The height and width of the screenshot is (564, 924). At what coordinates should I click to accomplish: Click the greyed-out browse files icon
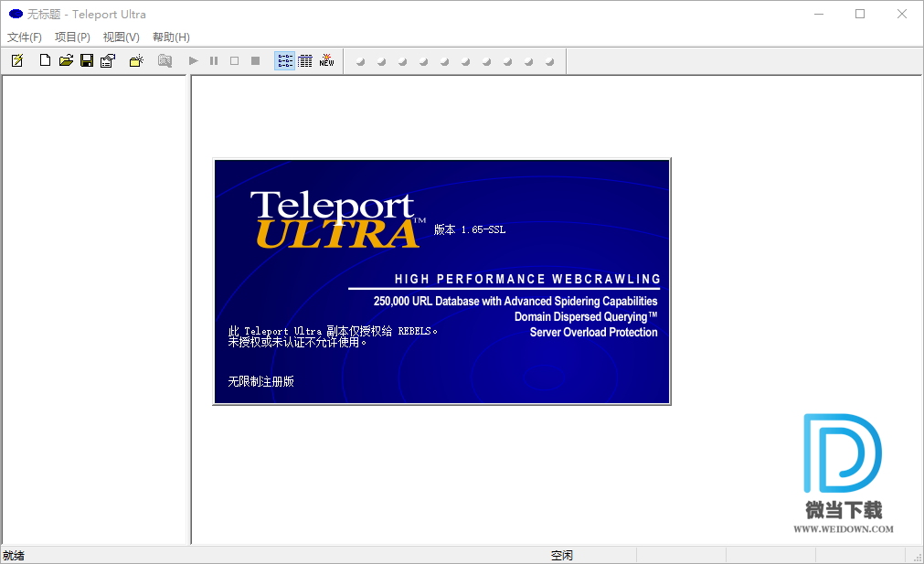click(x=165, y=60)
